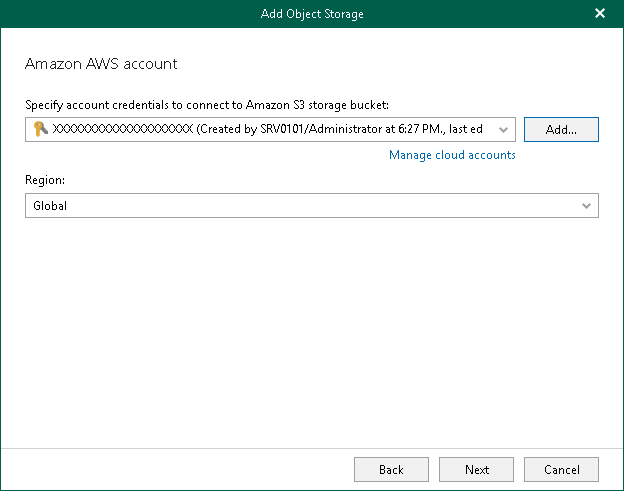The height and width of the screenshot is (491, 624).
Task: Click the Add... credentials button
Action: point(561,129)
